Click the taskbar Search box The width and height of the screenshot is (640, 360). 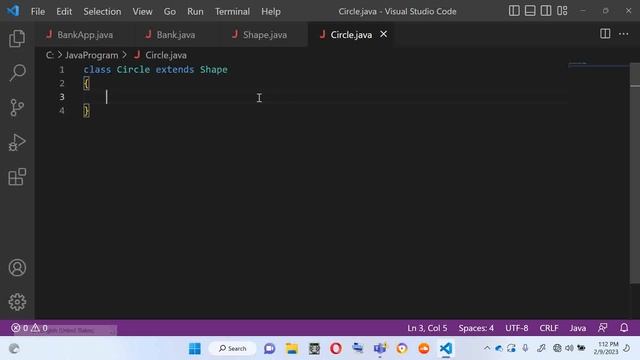tap(233, 349)
